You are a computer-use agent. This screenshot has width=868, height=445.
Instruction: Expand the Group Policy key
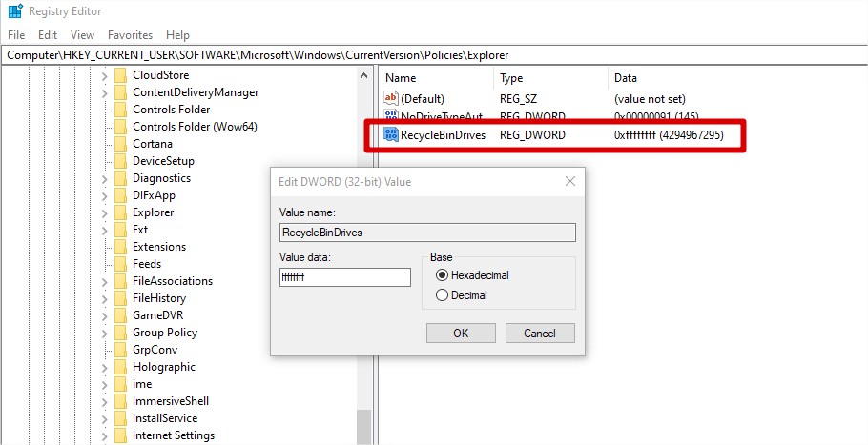(104, 333)
